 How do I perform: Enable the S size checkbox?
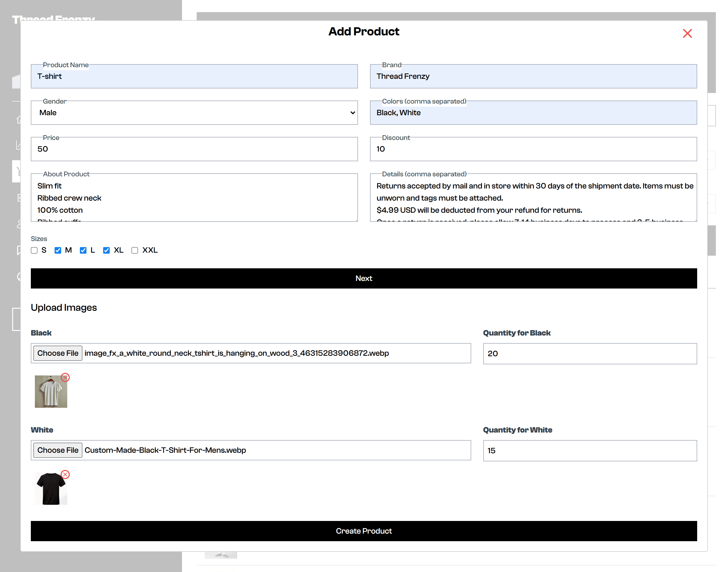pos(34,250)
